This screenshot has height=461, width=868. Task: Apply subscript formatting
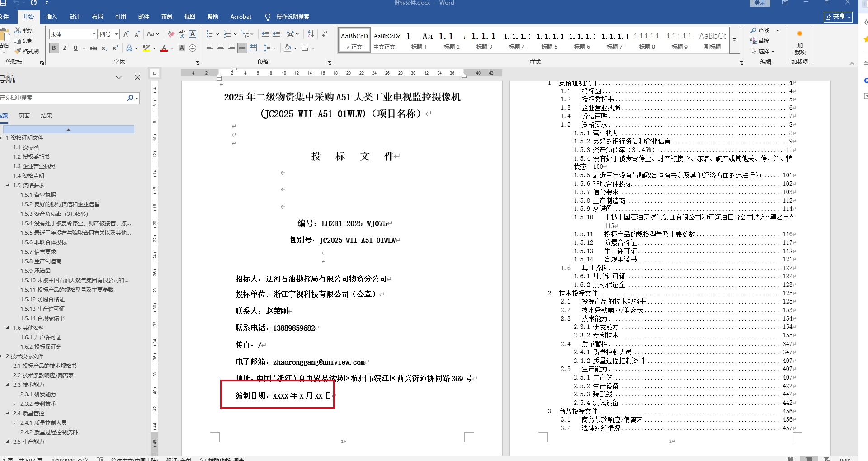click(104, 48)
